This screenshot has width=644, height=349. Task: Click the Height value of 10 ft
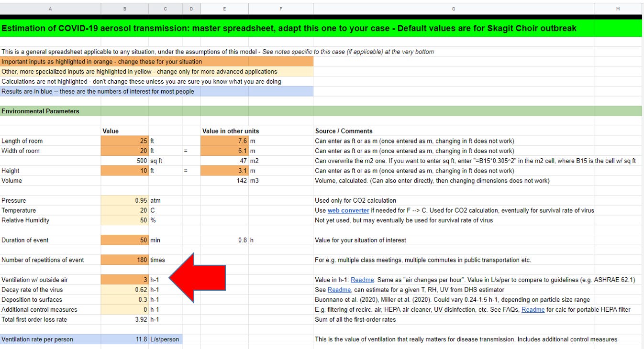point(124,171)
